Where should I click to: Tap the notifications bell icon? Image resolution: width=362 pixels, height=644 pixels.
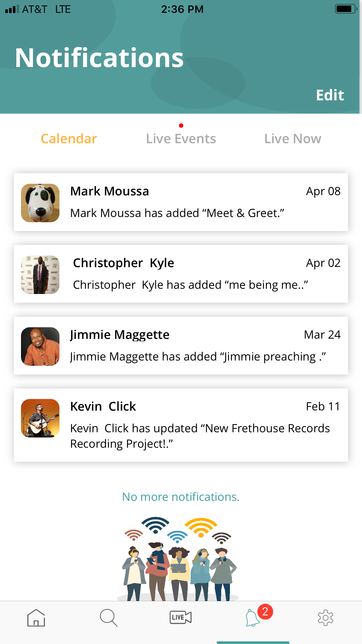pyautogui.click(x=252, y=618)
